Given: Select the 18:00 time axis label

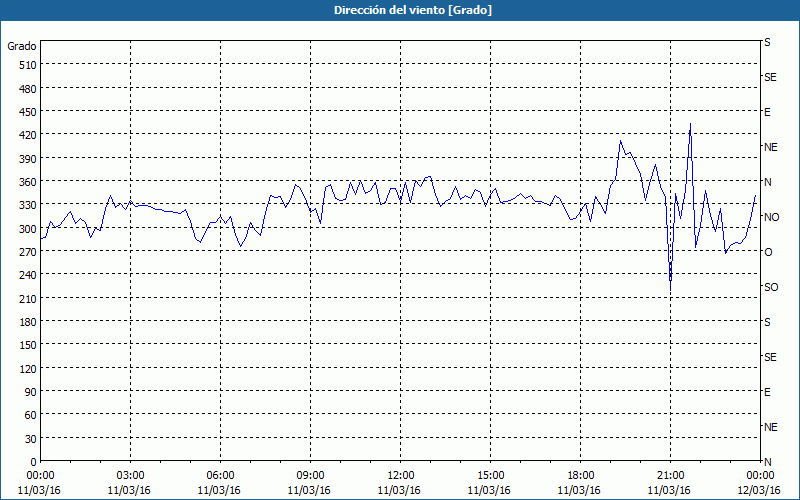Looking at the screenshot, I should pyautogui.click(x=581, y=476).
